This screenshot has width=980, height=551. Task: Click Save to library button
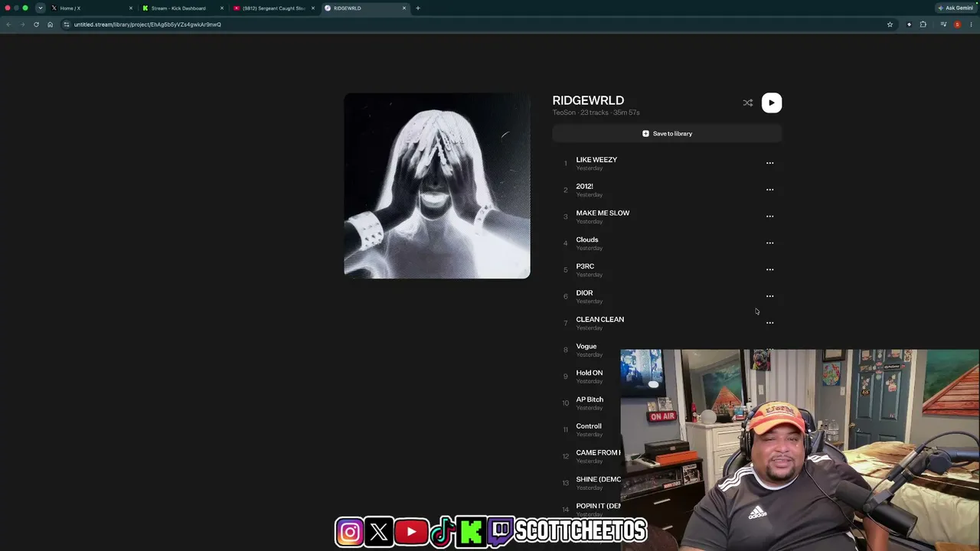(x=667, y=133)
